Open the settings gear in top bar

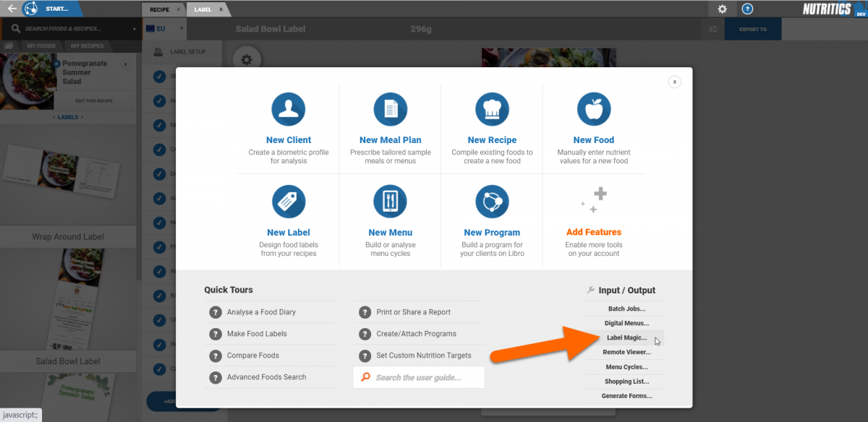click(x=722, y=9)
